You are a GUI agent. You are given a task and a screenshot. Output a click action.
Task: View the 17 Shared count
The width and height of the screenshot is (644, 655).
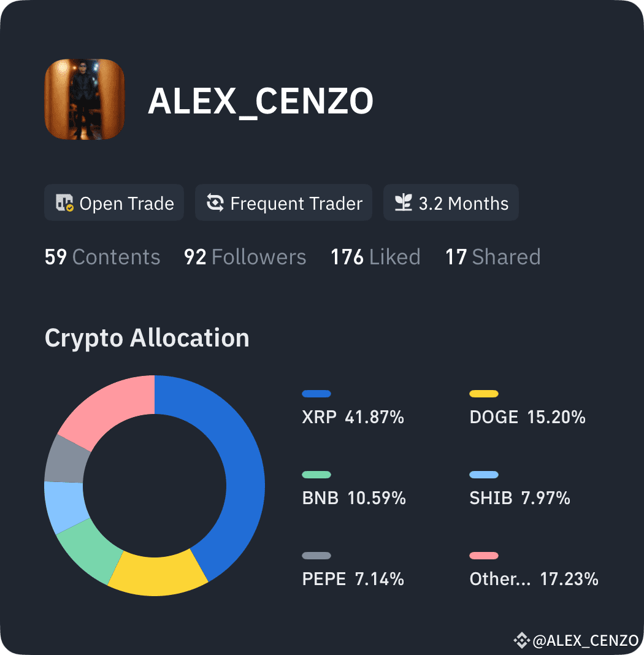pyautogui.click(x=493, y=257)
